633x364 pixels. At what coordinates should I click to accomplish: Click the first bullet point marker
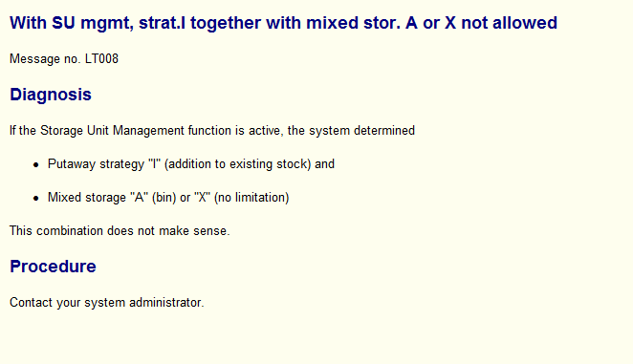click(36, 164)
